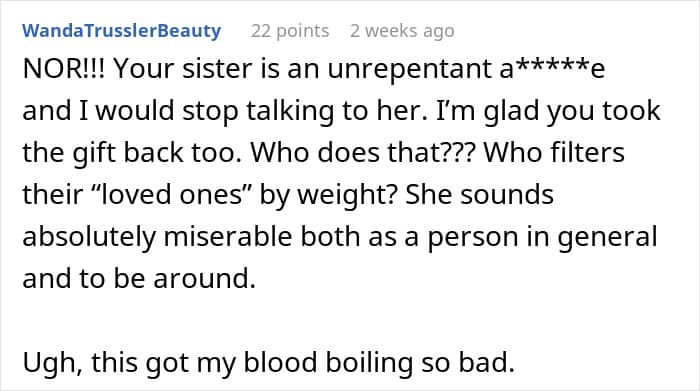Click the phrase "the gift back too."
The image size is (700, 391).
(129, 153)
